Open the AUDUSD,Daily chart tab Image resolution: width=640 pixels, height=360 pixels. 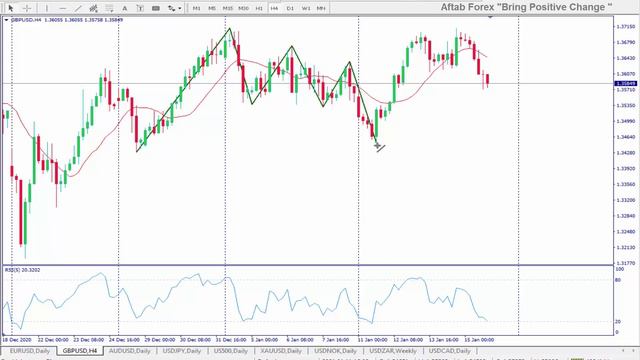point(129,351)
